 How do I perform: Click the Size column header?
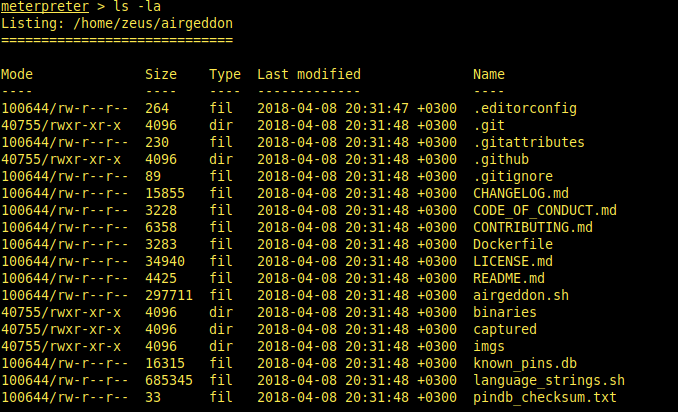point(161,74)
